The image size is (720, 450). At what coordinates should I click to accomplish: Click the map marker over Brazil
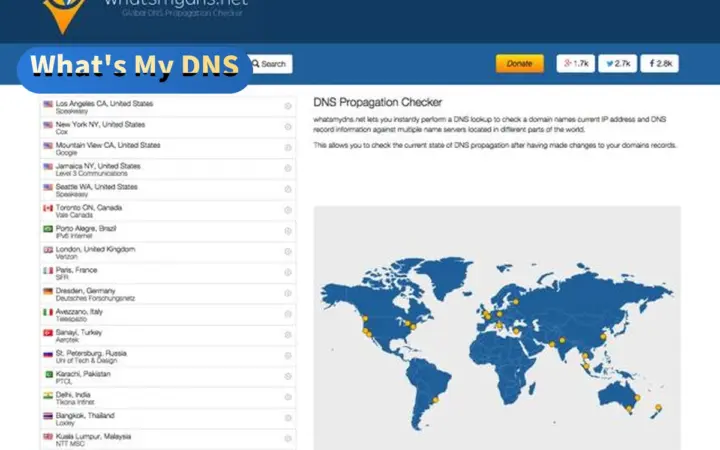(435, 400)
